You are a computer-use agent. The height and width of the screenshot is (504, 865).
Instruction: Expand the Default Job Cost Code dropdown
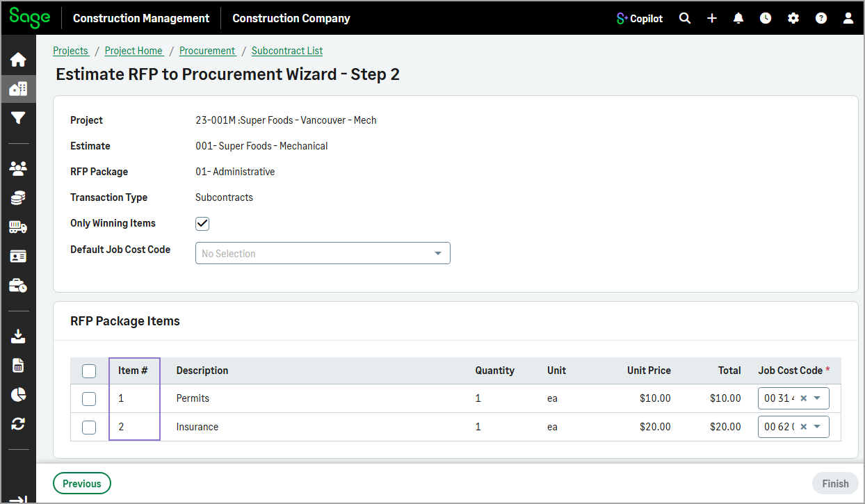click(x=323, y=253)
